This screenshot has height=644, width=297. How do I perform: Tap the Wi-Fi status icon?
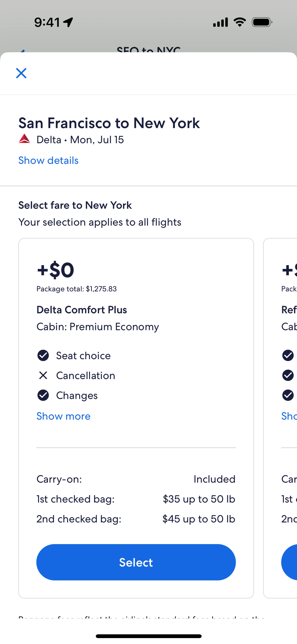pyautogui.click(x=239, y=22)
